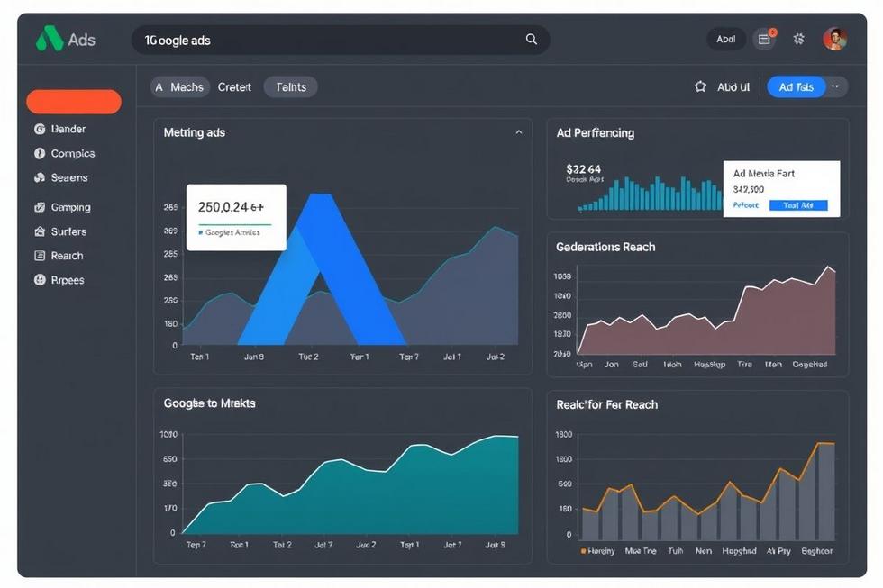This screenshot has width=883, height=588.
Task: Click the blue button in Ad Mentia Fart card
Action: click(x=797, y=205)
